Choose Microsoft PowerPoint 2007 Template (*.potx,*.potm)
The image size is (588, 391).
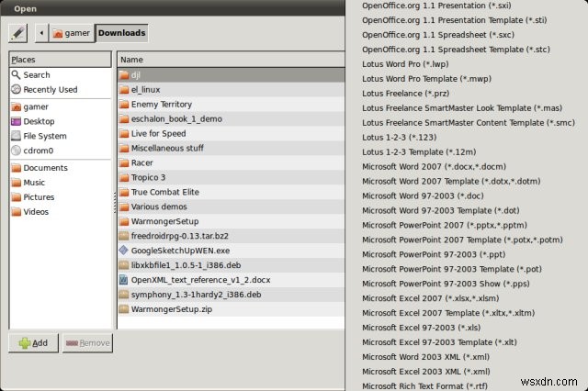(x=462, y=240)
